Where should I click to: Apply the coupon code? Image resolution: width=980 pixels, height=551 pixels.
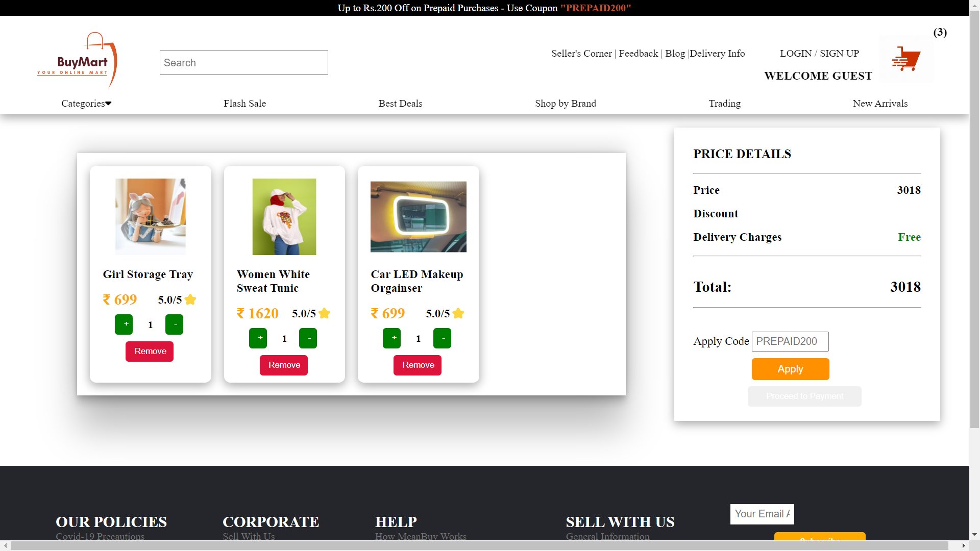pyautogui.click(x=790, y=369)
